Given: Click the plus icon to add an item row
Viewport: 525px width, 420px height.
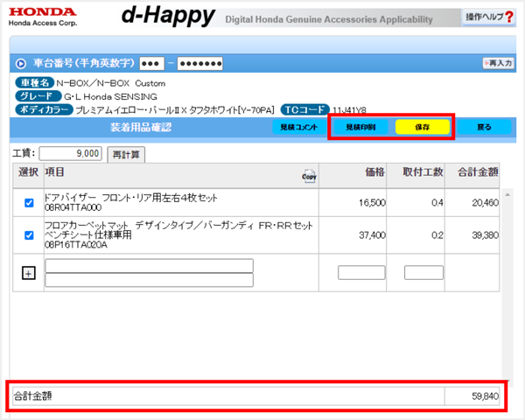Looking at the screenshot, I should tap(29, 273).
